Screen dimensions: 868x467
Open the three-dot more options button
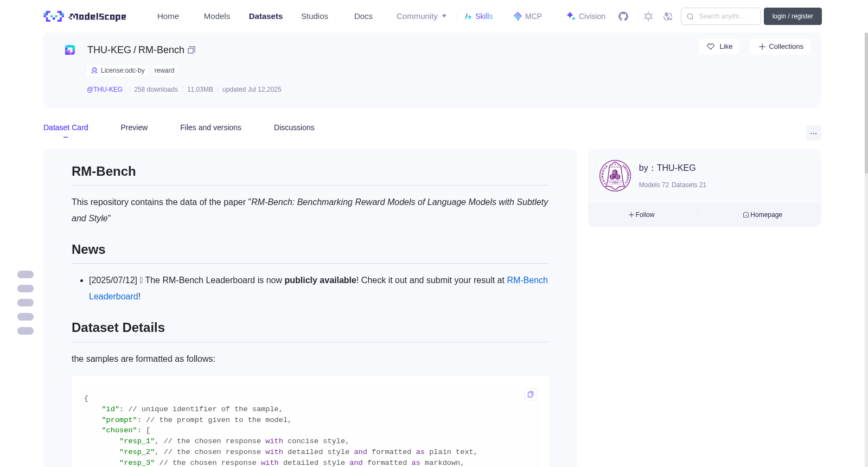[x=814, y=133]
